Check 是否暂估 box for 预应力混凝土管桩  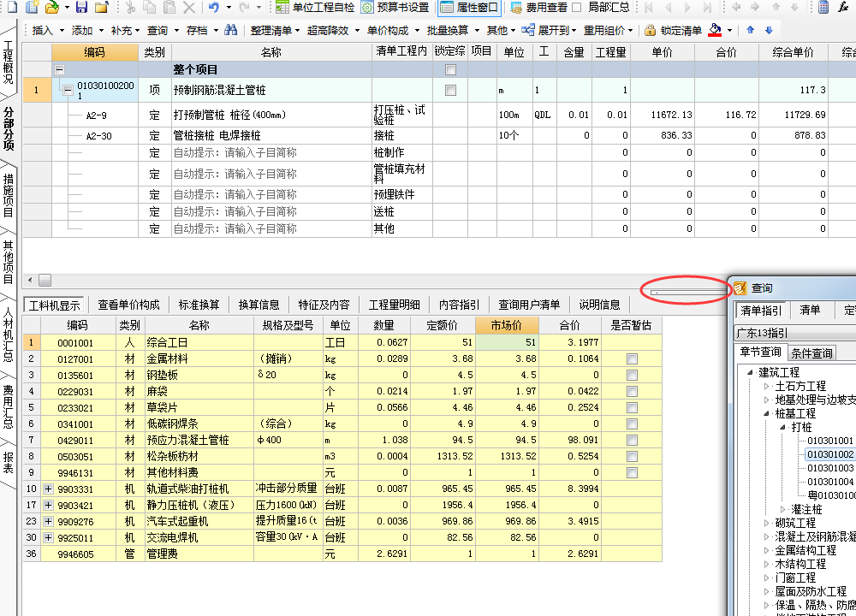tap(633, 441)
